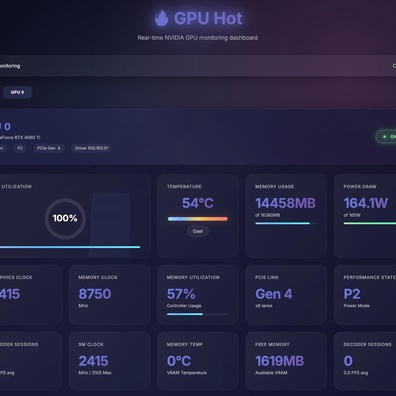Click the P2 performance state value

pos(352,294)
